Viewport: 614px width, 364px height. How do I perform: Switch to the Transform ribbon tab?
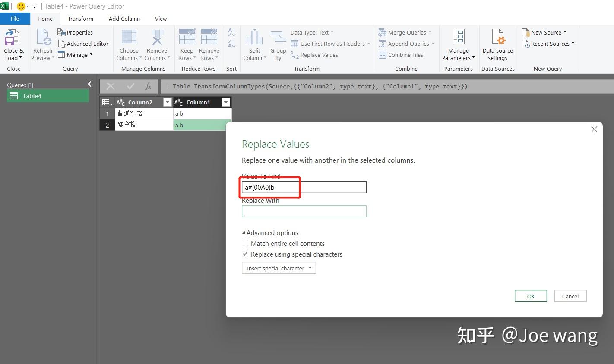click(80, 19)
